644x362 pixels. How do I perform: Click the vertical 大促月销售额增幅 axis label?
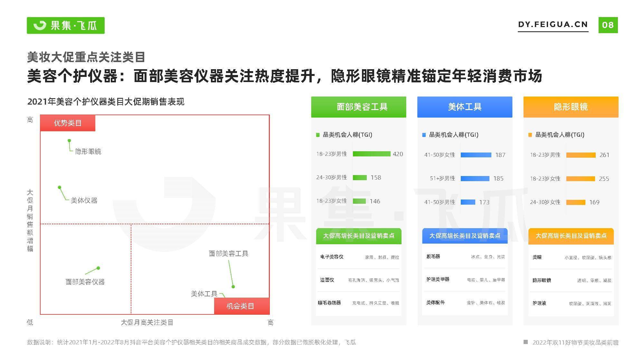(x=30, y=220)
